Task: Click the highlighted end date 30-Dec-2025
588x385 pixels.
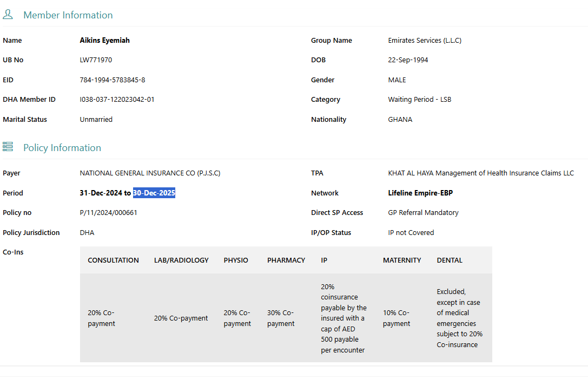Action: click(x=154, y=193)
